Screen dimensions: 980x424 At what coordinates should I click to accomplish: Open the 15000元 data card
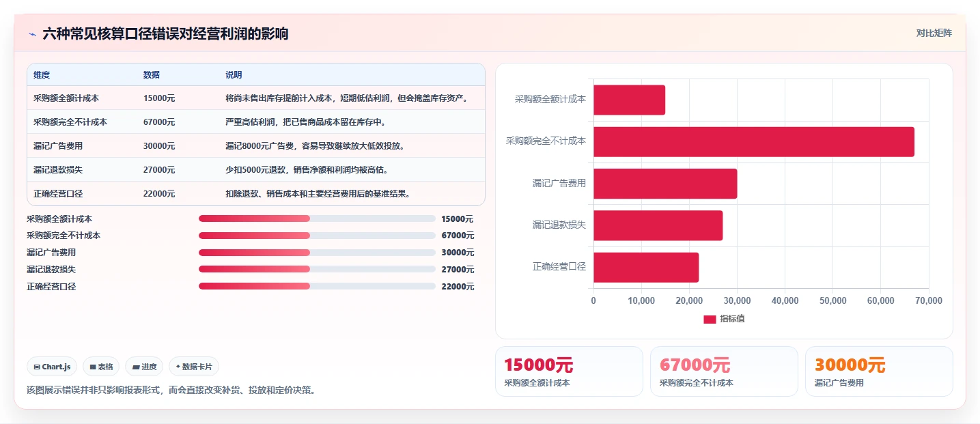pyautogui.click(x=569, y=371)
